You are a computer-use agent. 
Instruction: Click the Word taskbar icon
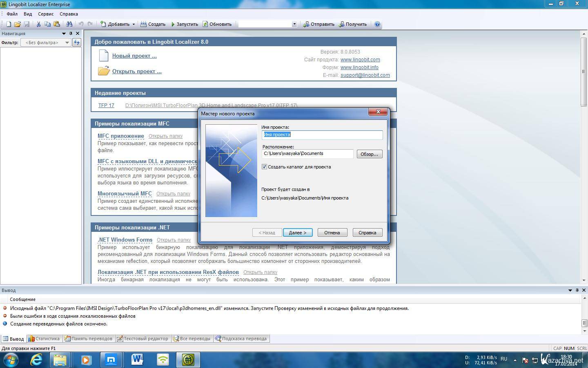(x=137, y=360)
